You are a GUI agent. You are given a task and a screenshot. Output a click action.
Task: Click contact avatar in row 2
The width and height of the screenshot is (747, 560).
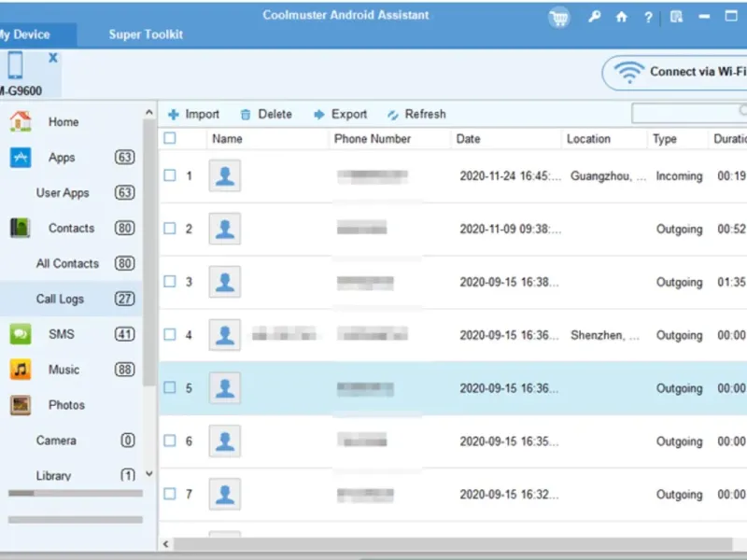(225, 229)
